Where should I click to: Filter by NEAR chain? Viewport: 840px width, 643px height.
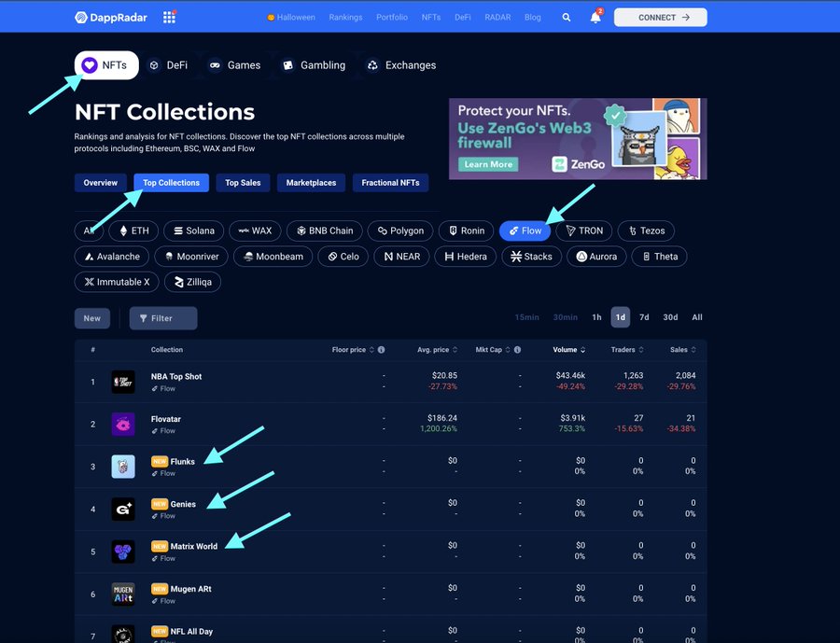tap(401, 257)
